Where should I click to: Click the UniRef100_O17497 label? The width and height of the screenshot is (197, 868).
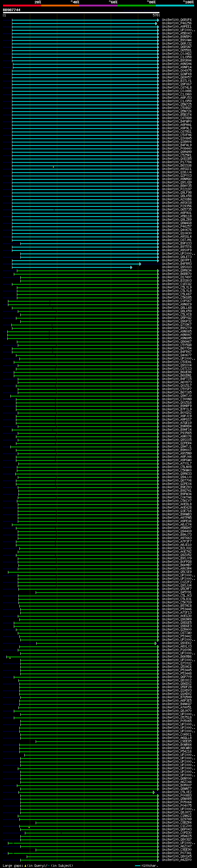click(177, 277)
